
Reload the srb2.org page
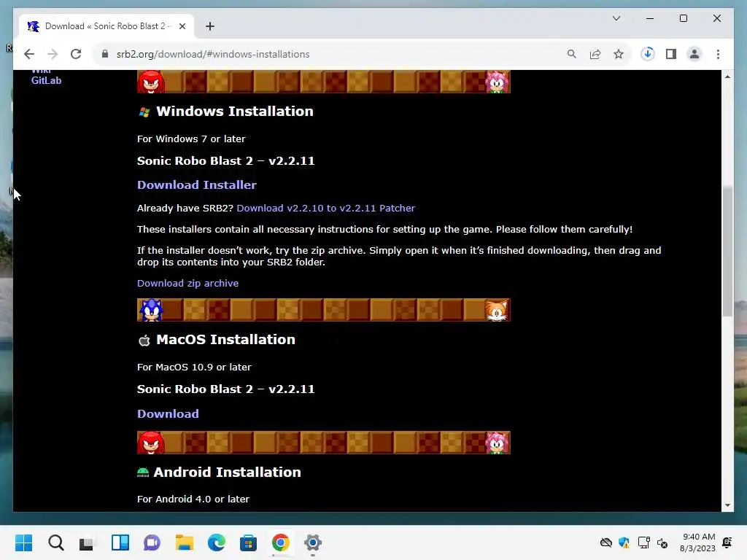[x=76, y=54]
